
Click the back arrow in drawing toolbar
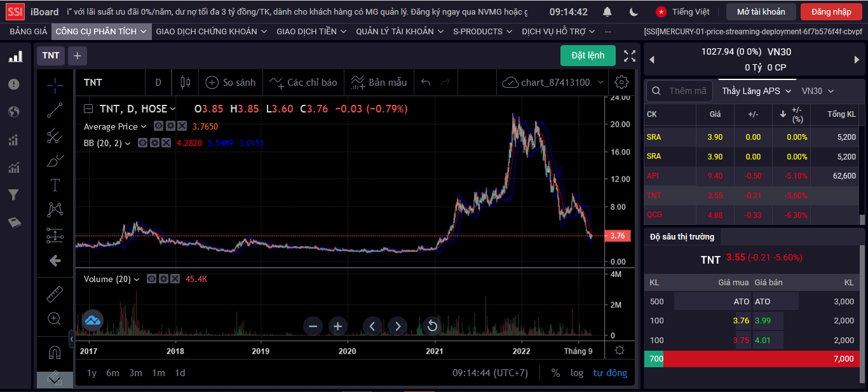point(55,260)
